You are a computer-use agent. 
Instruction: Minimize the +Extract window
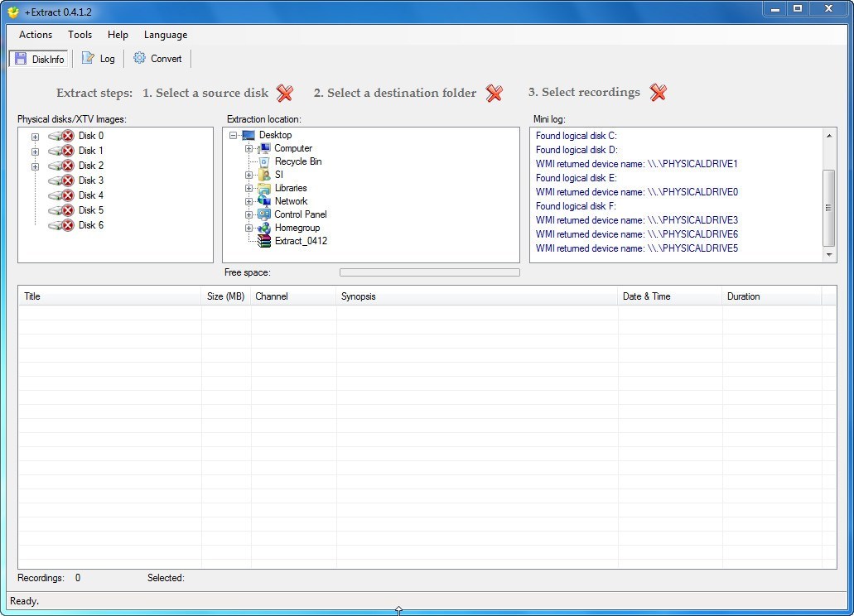tap(774, 9)
